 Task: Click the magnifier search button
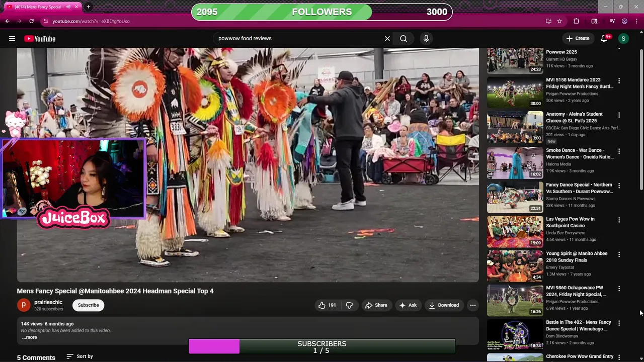[404, 38]
